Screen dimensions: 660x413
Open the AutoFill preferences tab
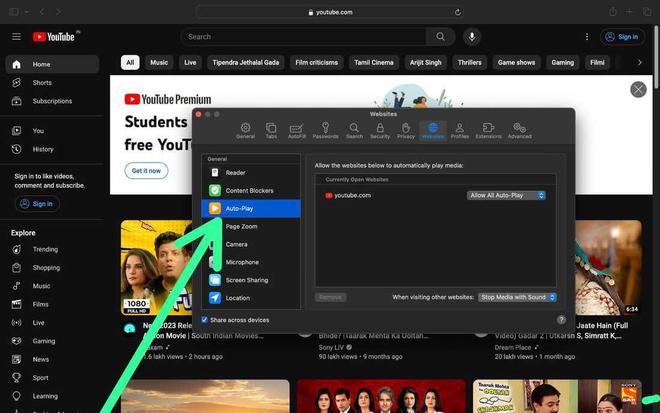pos(297,131)
